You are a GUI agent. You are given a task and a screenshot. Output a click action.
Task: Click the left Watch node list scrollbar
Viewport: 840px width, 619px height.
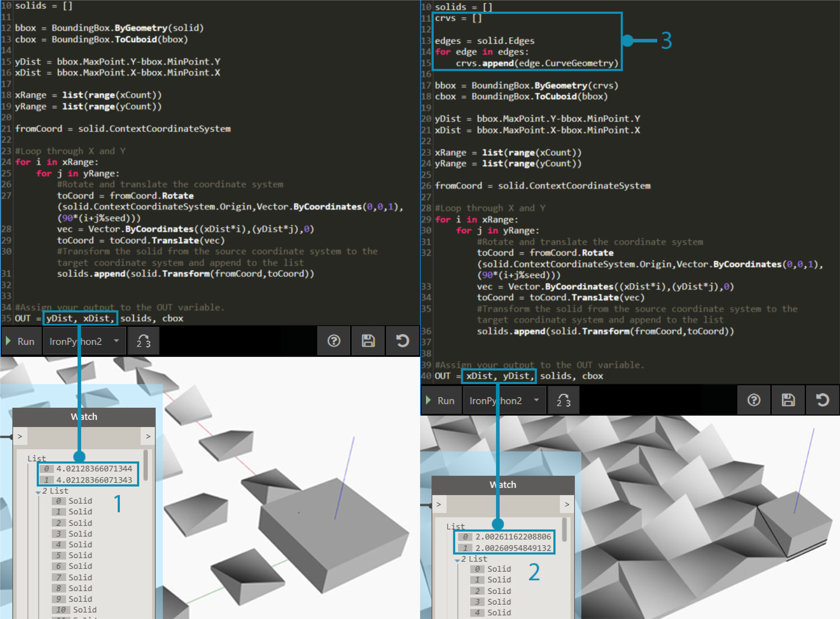pos(145,466)
